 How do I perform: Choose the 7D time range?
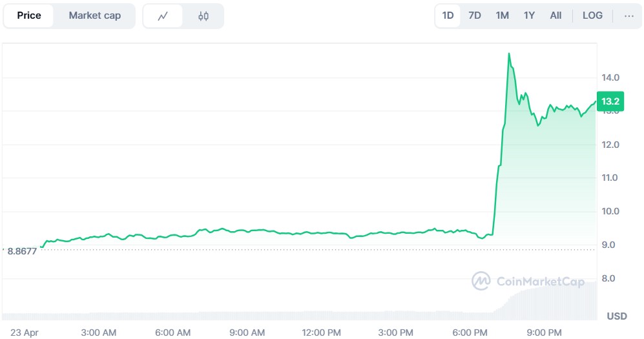(475, 15)
